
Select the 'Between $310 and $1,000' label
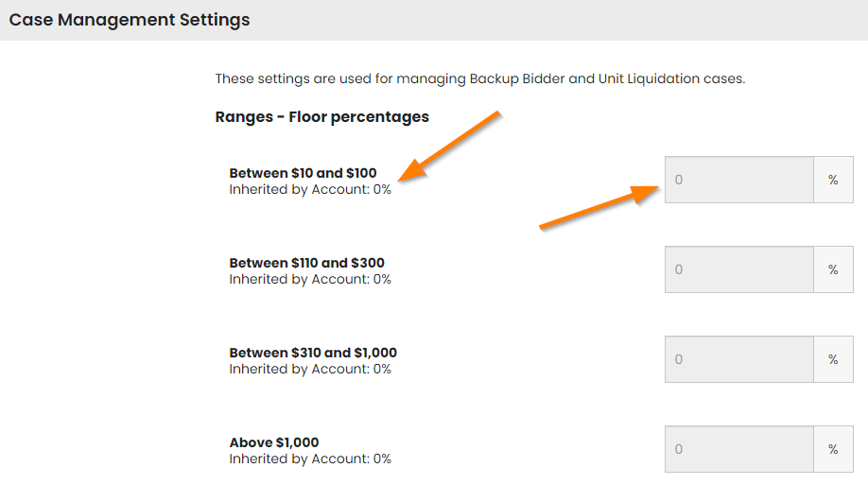coord(313,353)
